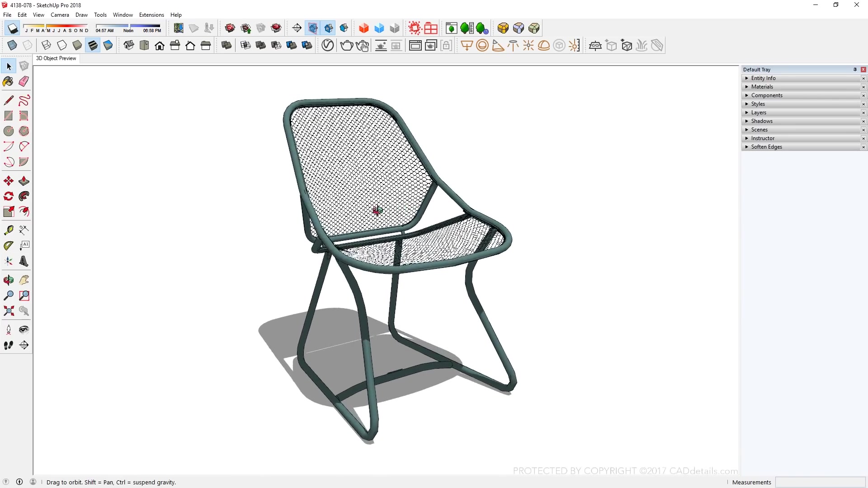Select the Zoom Window tool
Image resolution: width=868 pixels, height=488 pixels.
click(24, 296)
